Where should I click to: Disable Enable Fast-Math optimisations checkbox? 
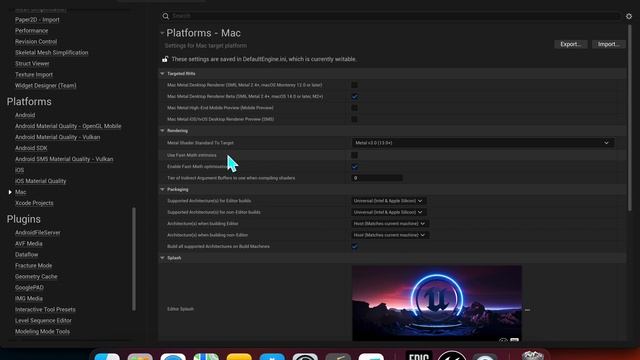pyautogui.click(x=354, y=167)
